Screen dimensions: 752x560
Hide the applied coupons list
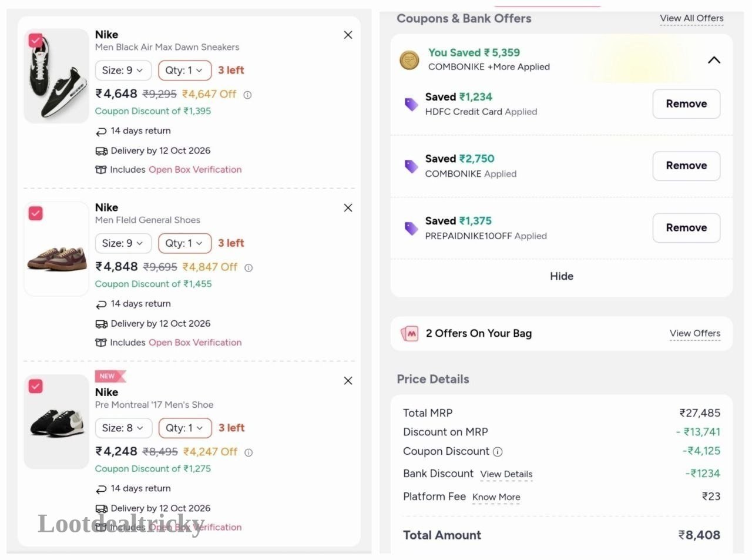(562, 276)
